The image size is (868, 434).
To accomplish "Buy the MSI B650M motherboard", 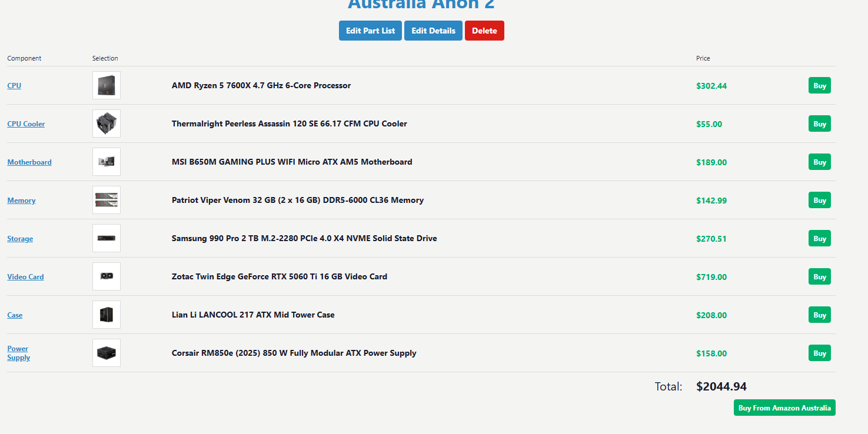I will click(820, 162).
